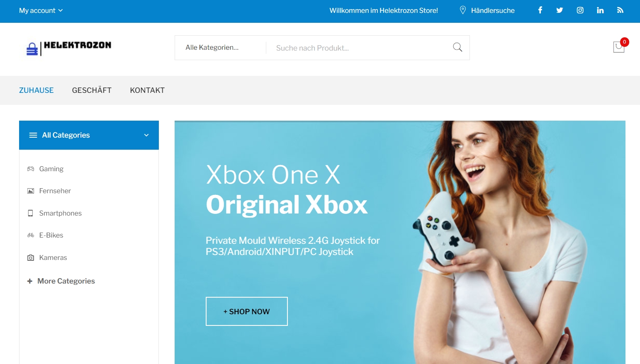The image size is (640, 364).
Task: Click the SHOP NOW button
Action: point(247,311)
